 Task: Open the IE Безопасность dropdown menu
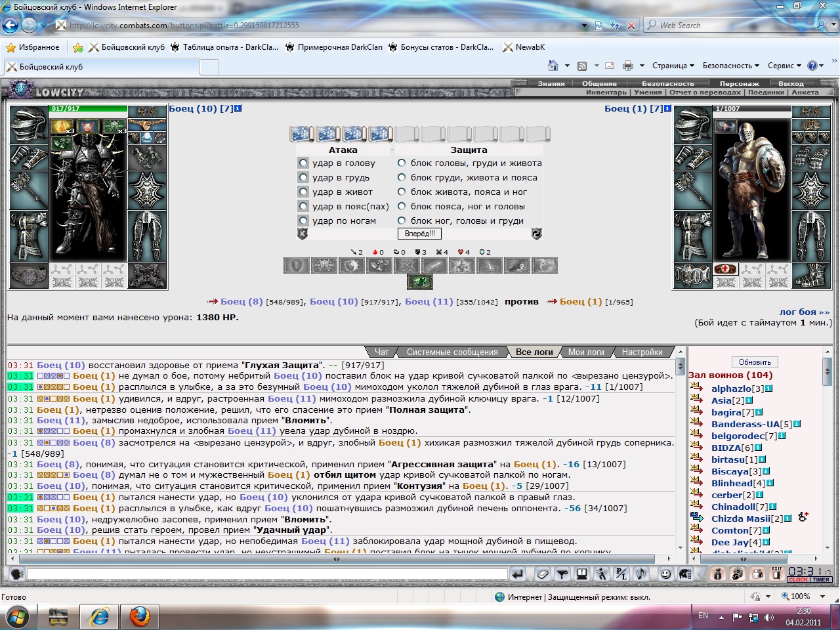[x=731, y=66]
